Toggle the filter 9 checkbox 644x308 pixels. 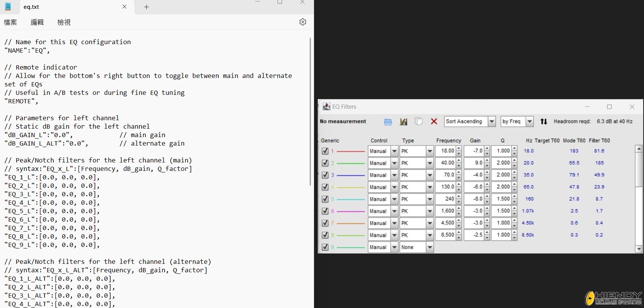[325, 247]
